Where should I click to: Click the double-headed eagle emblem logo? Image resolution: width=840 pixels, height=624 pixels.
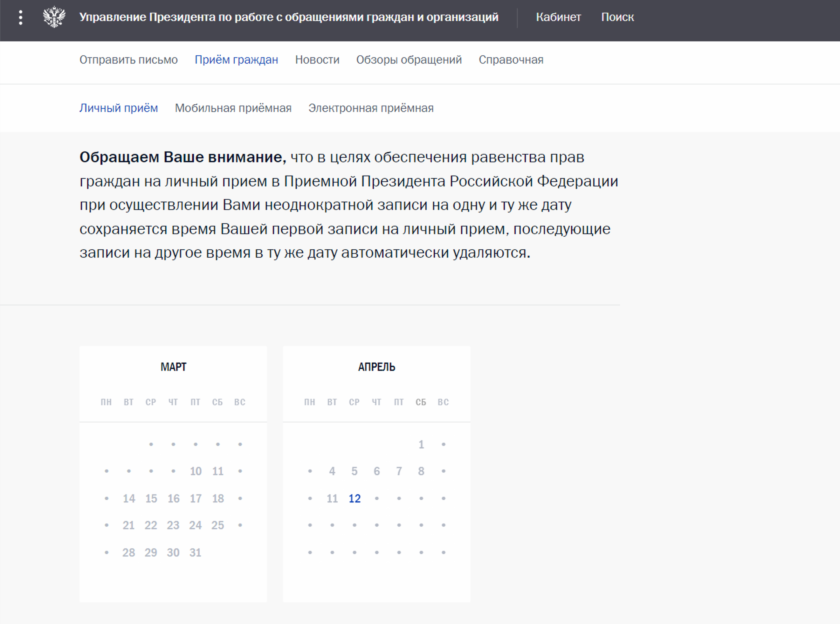[x=54, y=17]
